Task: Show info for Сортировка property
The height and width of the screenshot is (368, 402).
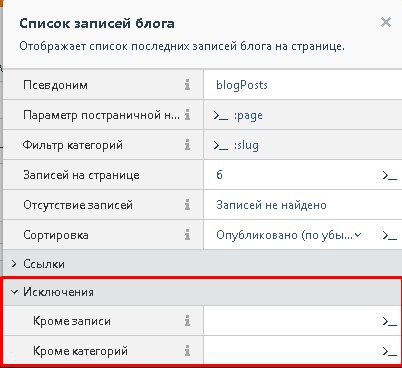Action: pos(187,235)
